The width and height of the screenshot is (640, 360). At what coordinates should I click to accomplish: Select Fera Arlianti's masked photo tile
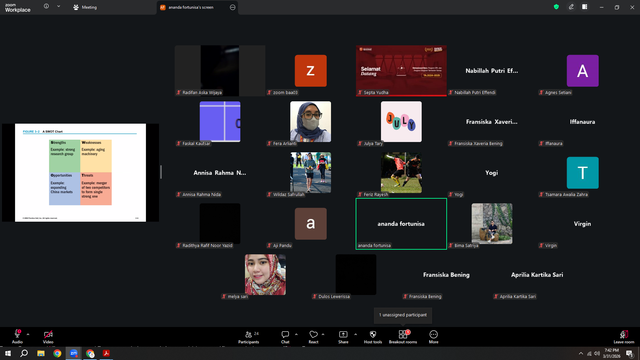(311, 122)
